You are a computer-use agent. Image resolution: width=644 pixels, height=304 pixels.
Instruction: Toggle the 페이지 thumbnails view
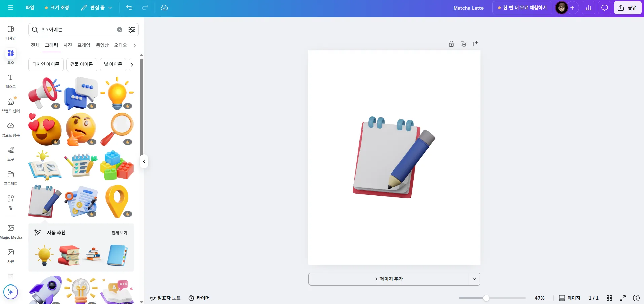(570, 298)
